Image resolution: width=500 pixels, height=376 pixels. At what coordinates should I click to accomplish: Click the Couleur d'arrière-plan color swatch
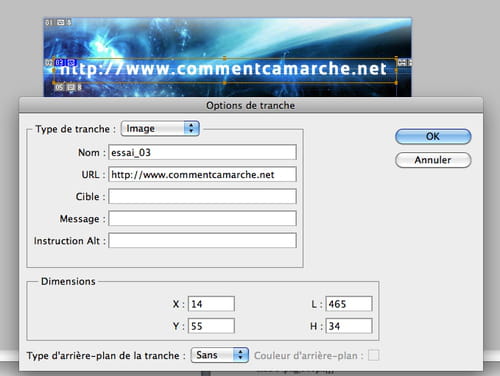coord(374,355)
